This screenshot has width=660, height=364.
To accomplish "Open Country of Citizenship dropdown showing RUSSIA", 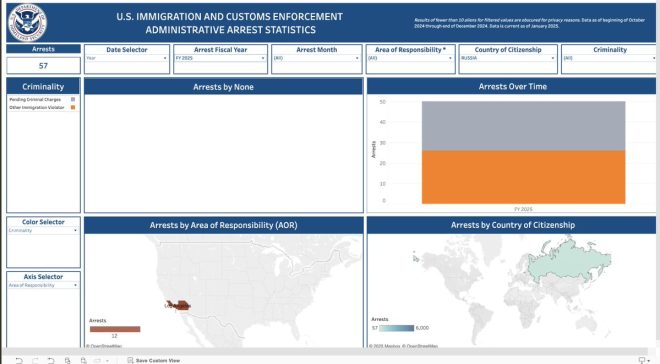I will [x=508, y=58].
